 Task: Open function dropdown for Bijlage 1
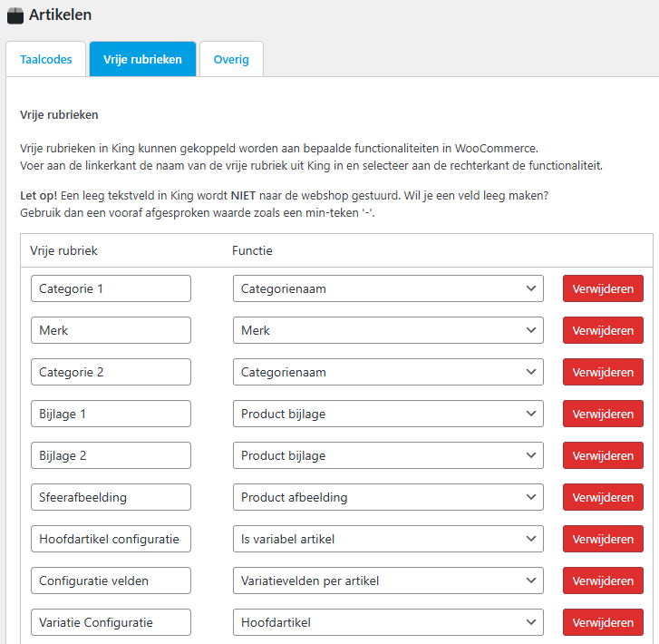click(x=388, y=414)
